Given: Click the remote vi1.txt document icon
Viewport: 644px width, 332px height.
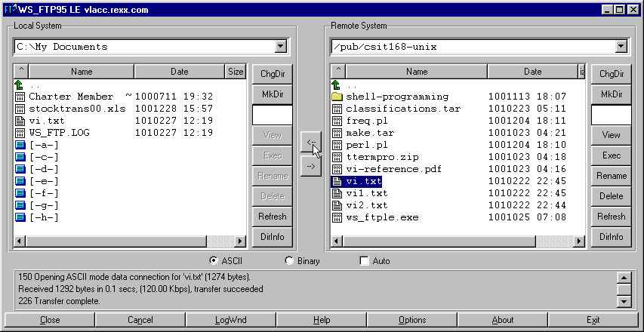Looking at the screenshot, I should tap(337, 193).
